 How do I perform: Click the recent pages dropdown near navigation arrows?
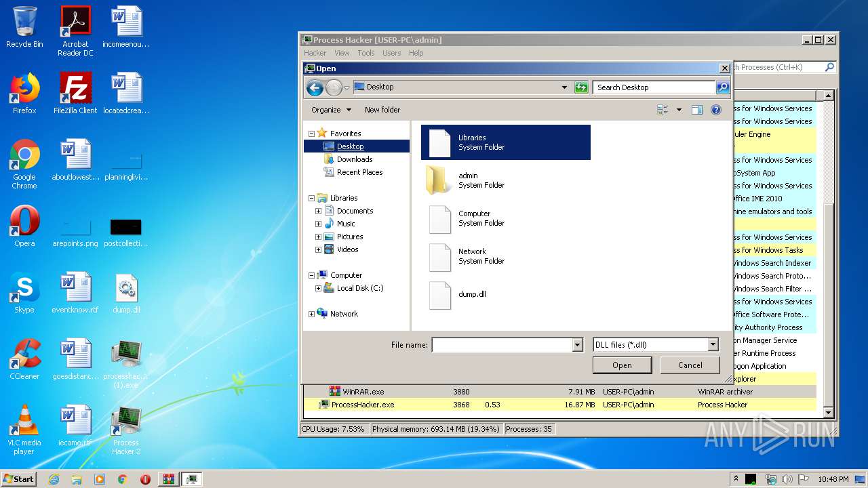347,87
